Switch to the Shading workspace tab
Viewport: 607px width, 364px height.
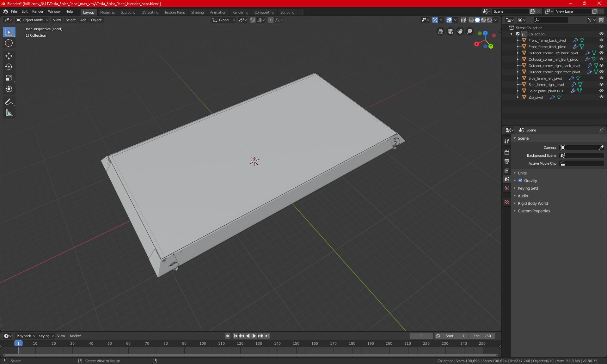(197, 12)
